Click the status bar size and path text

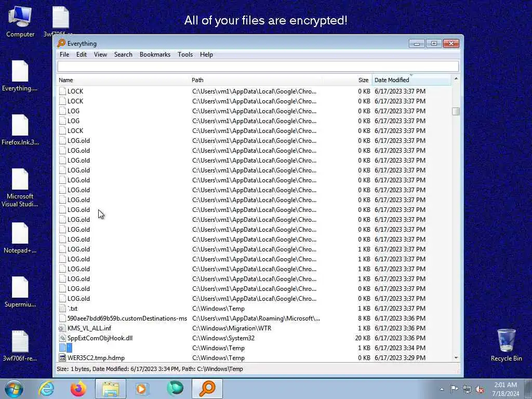point(150,369)
